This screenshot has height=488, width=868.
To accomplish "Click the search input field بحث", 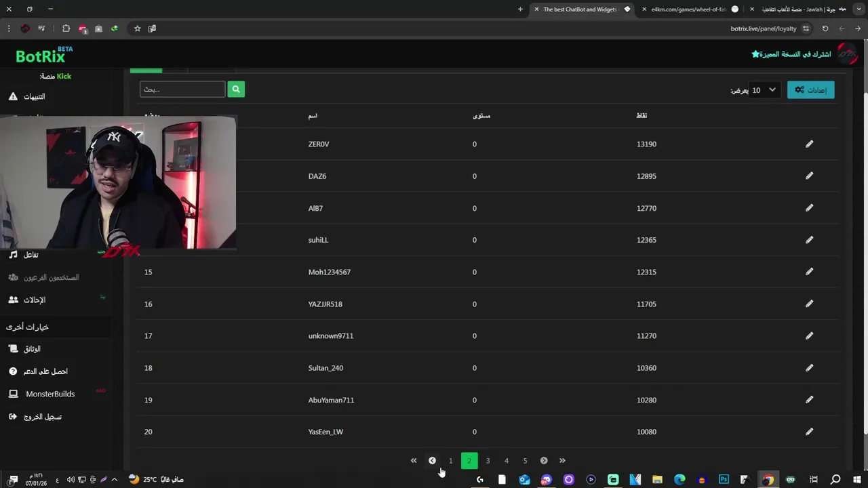I will 182,89.
